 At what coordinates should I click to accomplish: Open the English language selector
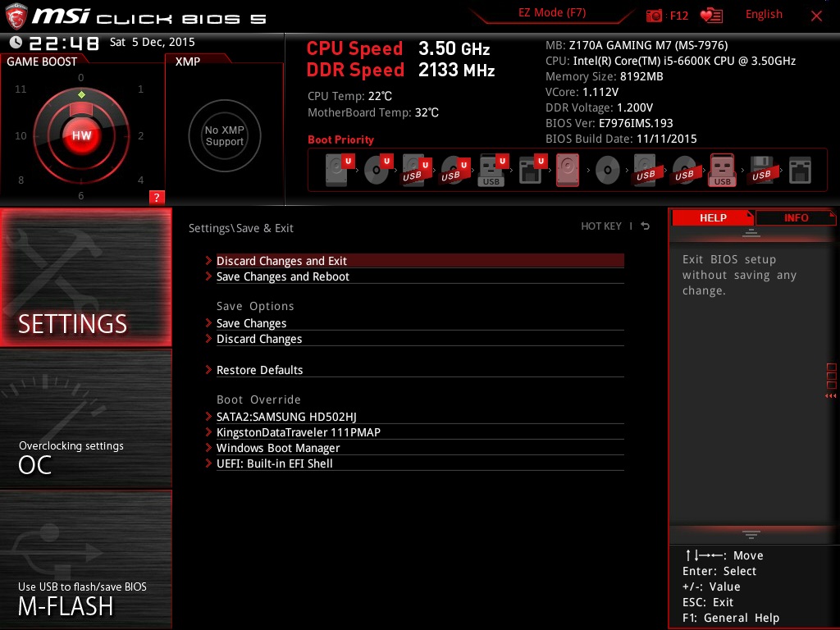[764, 15]
